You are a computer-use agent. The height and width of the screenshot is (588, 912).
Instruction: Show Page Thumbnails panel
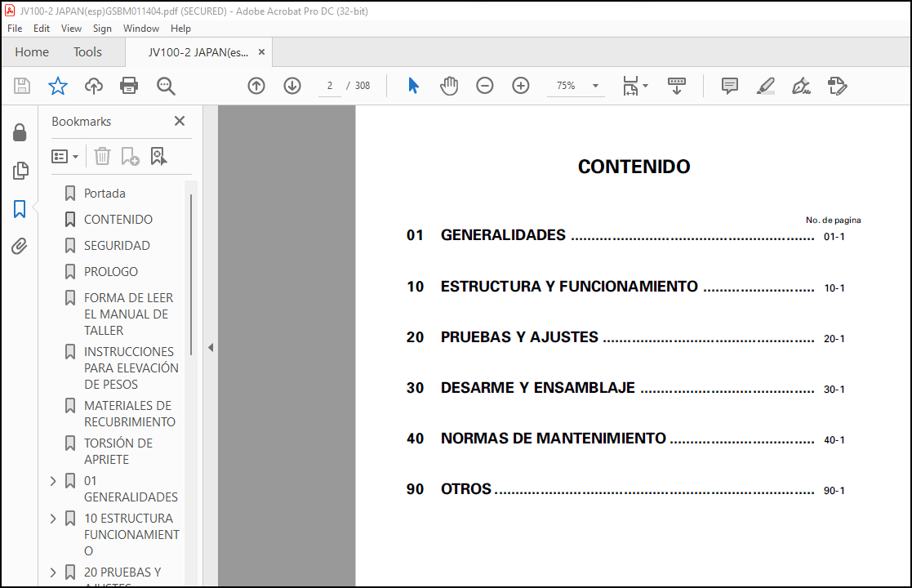point(20,171)
